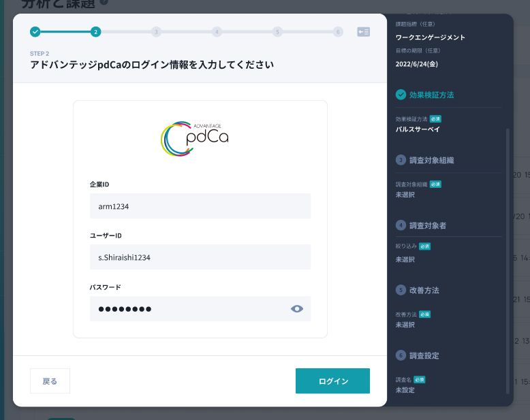The image size is (530, 420).
Task: Click the 必須 badge beside 効果検証方法
Action: [435, 119]
